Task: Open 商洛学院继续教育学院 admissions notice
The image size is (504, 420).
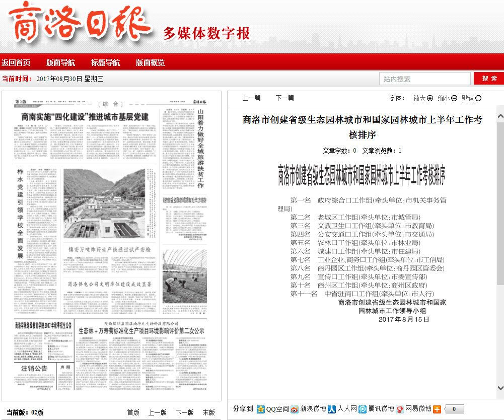Action: coord(43,325)
